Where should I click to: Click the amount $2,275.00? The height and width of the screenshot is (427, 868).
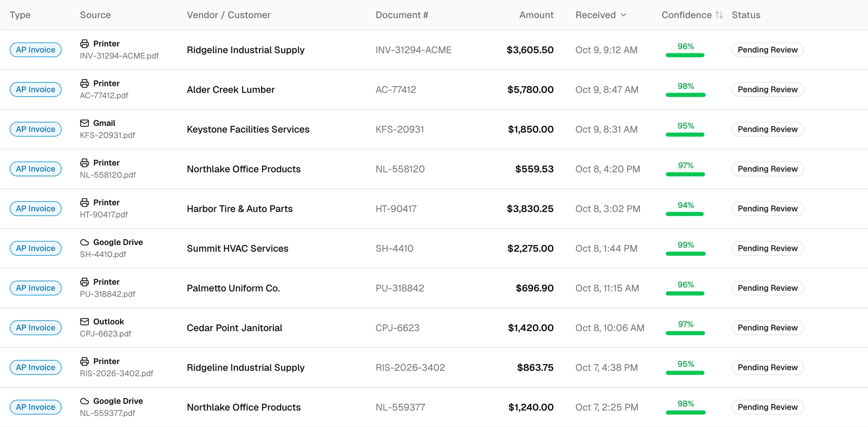530,248
